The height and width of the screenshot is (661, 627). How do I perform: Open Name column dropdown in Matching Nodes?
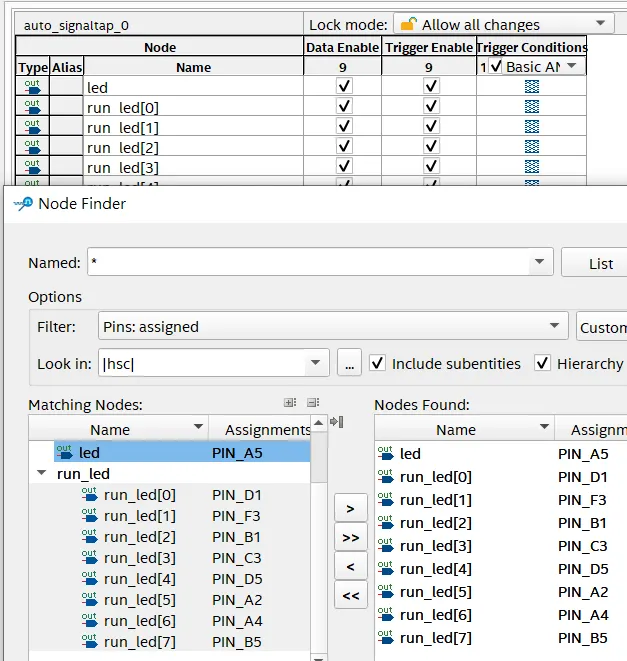coord(198,426)
